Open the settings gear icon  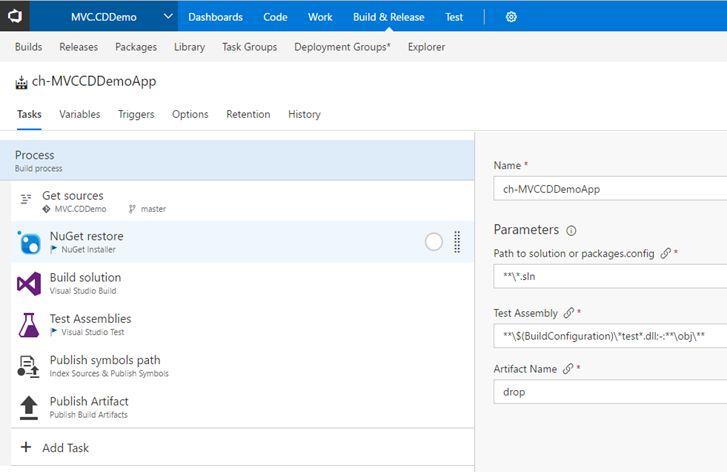(x=511, y=17)
